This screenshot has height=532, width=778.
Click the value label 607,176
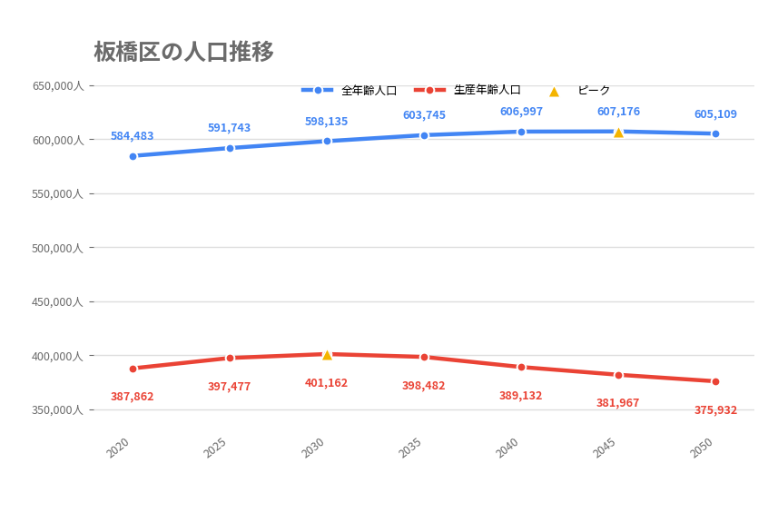618,112
